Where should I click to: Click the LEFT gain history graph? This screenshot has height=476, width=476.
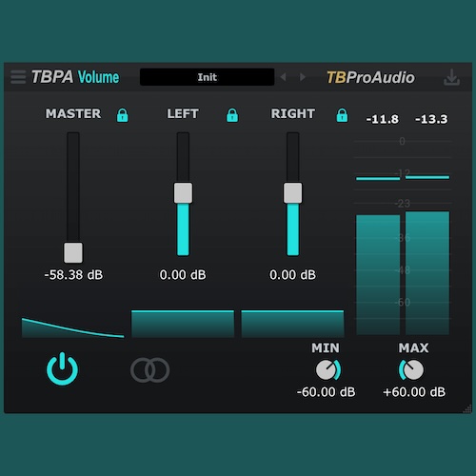[x=183, y=324]
